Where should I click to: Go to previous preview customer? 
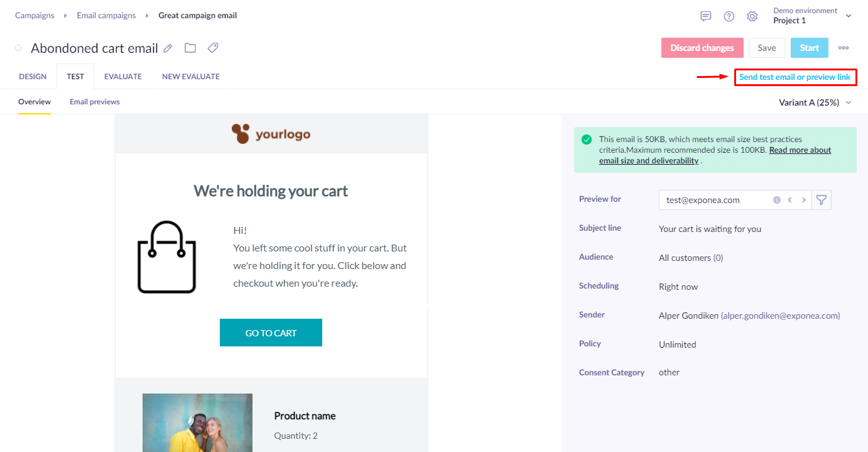pos(789,200)
